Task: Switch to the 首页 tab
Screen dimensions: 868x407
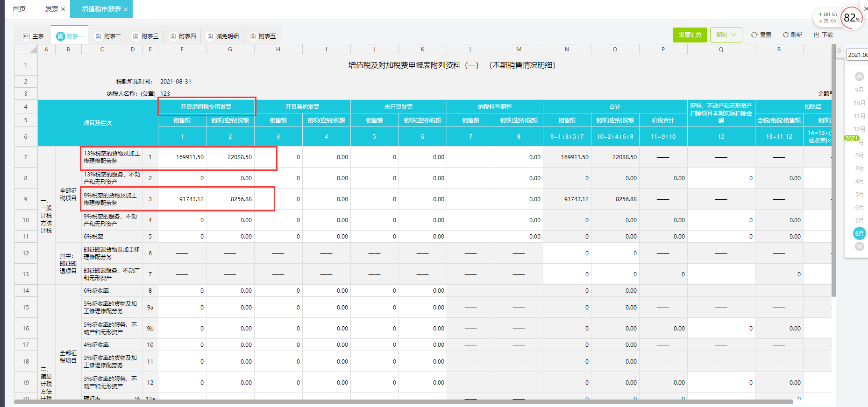Action: [19, 9]
